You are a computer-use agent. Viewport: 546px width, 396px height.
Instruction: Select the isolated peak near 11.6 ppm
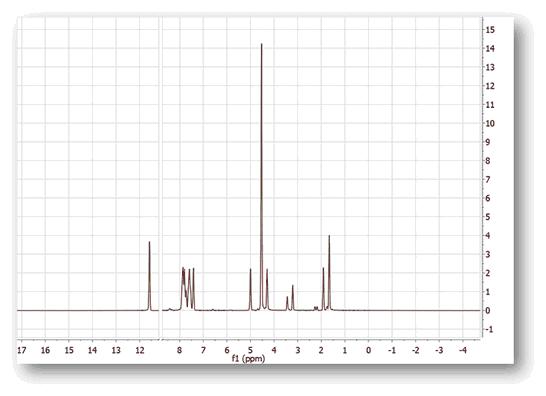149,275
